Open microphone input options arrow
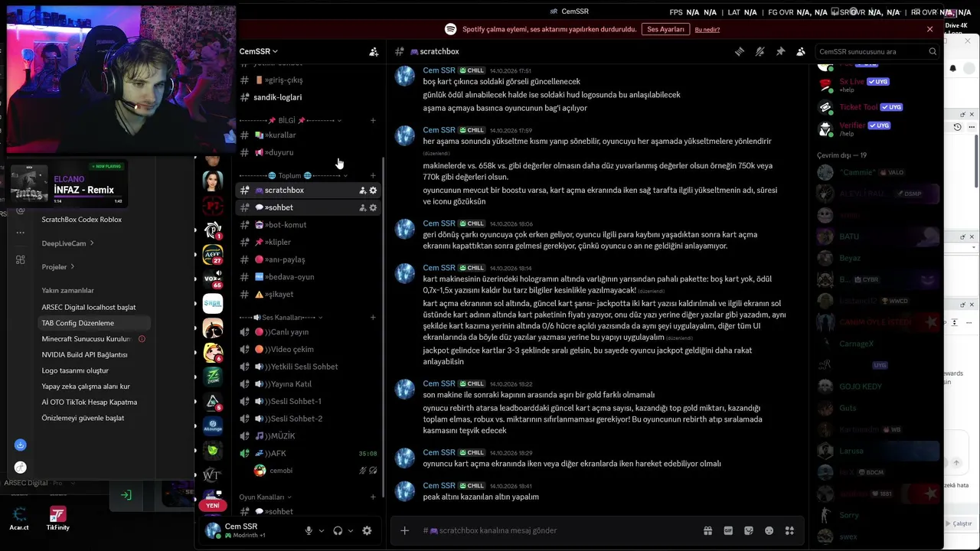The width and height of the screenshot is (980, 551). tap(322, 530)
